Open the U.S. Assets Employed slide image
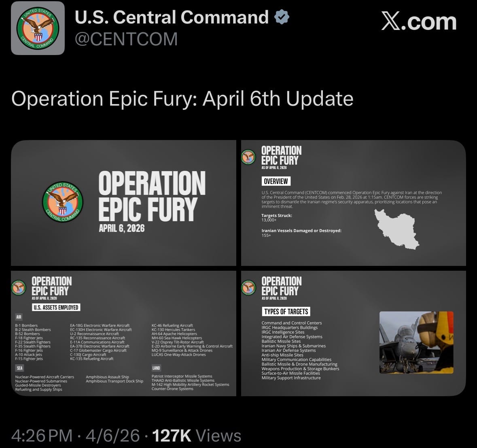Viewport: 477px width, 448px height. click(123, 333)
